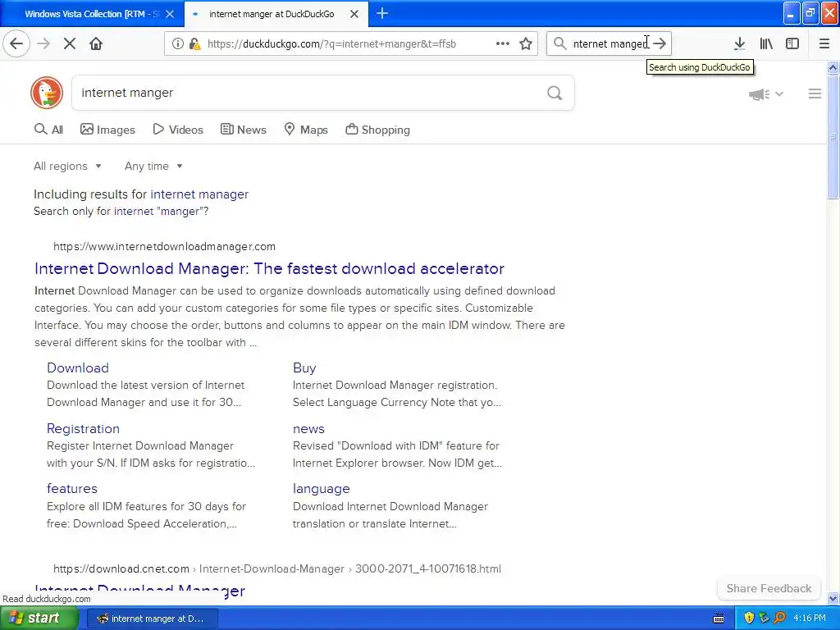Open the DuckDuckGo side menu

point(815,94)
